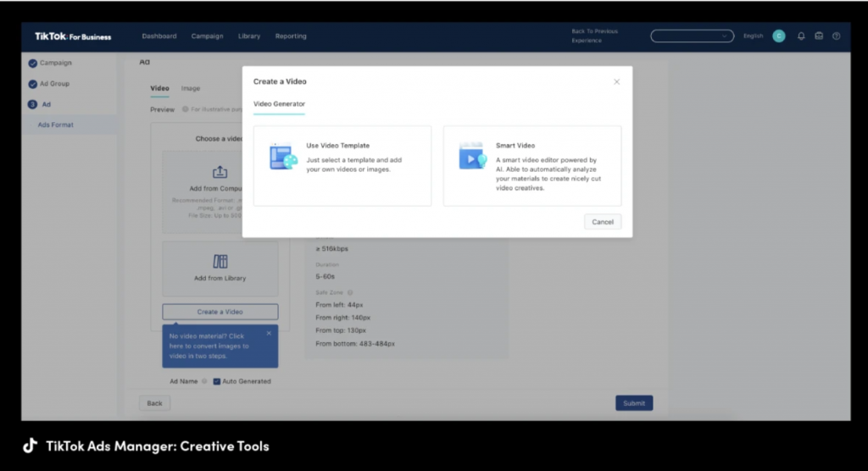Select Ad Group in the sidebar

click(x=54, y=84)
